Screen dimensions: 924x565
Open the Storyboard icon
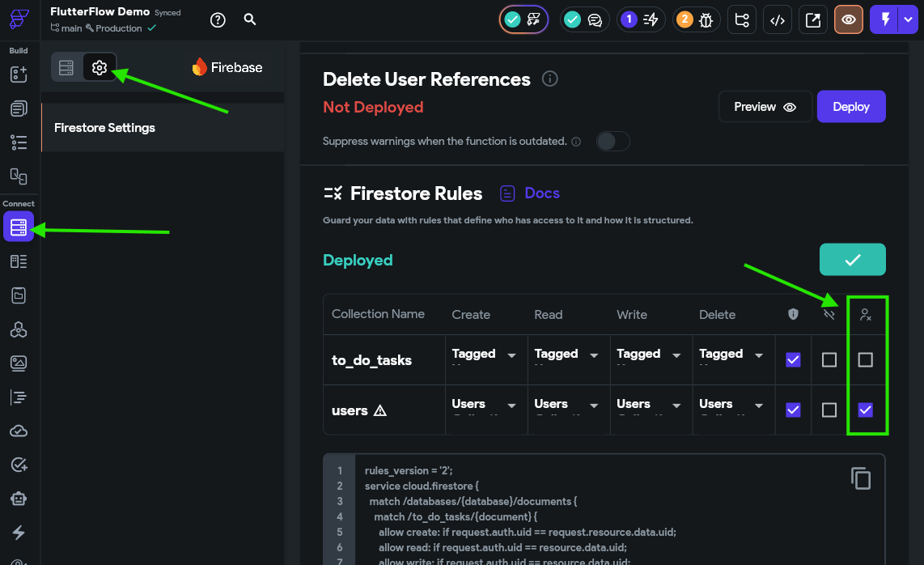pyautogui.click(x=19, y=176)
